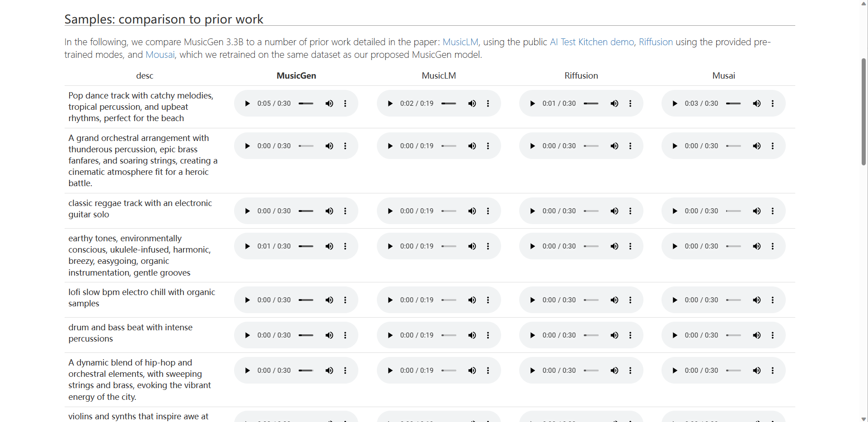The height and width of the screenshot is (422, 868).
Task: Mute MusicGen hip-hop orchestral blend audio
Action: click(x=329, y=370)
